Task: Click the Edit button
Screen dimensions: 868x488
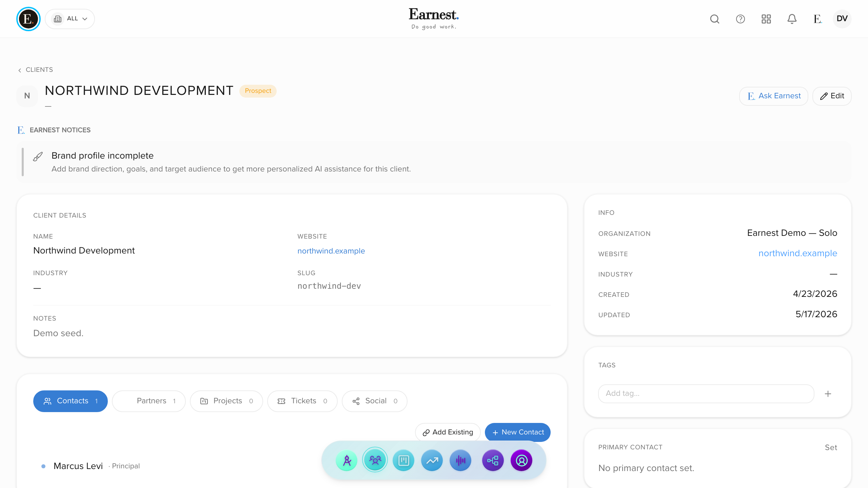Action: coord(832,96)
